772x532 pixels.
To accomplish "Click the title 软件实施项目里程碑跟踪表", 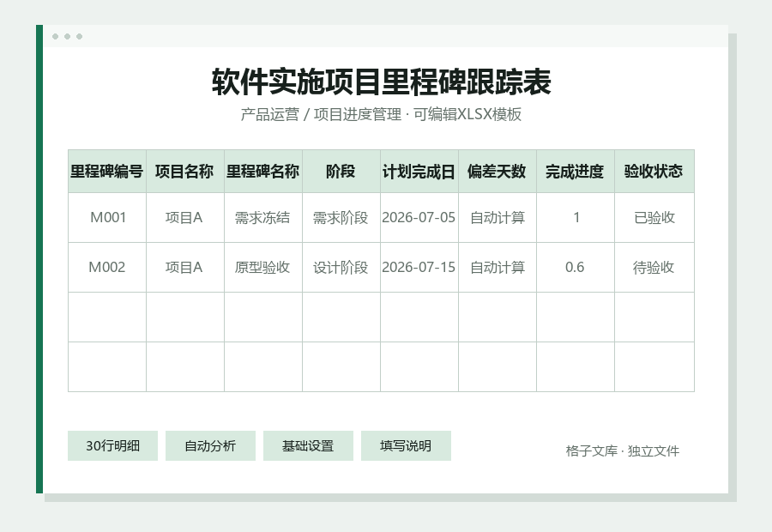I will point(382,82).
